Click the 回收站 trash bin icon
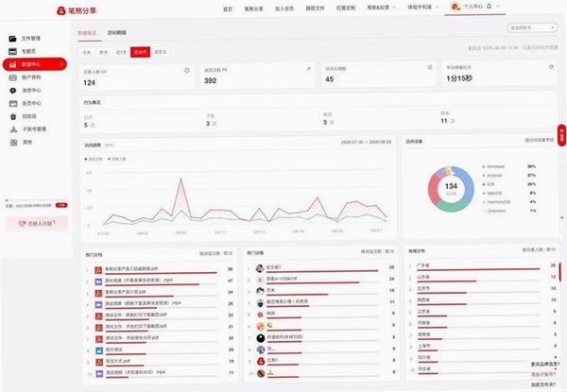 [x=13, y=116]
